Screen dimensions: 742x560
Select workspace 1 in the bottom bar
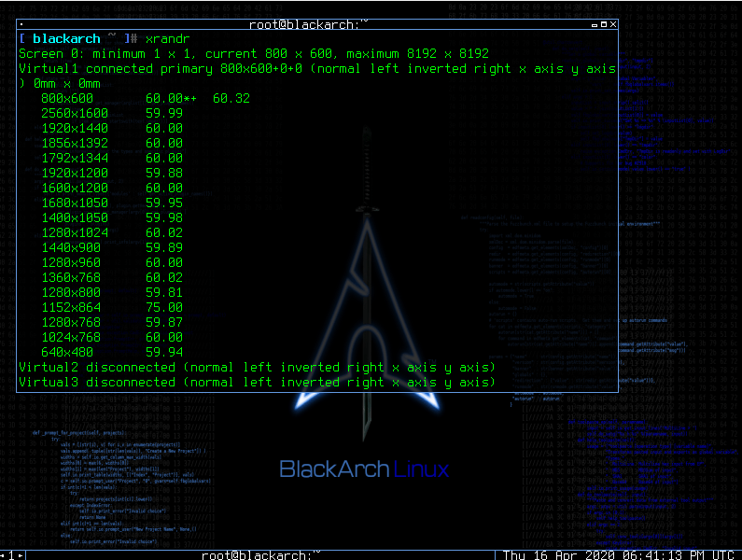pyautogui.click(x=11, y=555)
